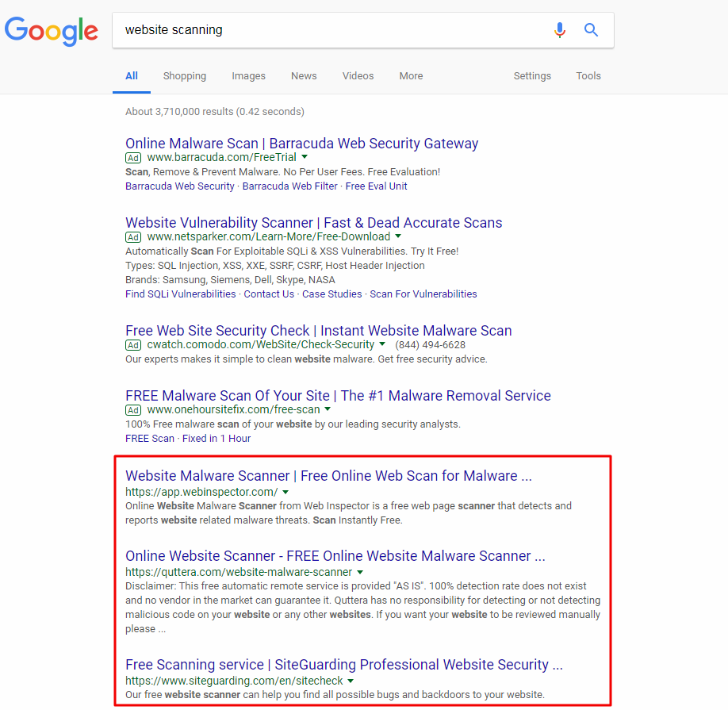The image size is (728, 710).
Task: Click the Ad badge for onehoursitefix.com
Action: (132, 409)
